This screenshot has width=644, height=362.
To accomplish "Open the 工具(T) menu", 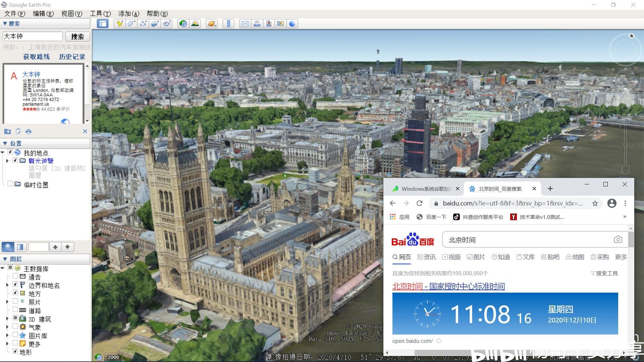I will (100, 14).
